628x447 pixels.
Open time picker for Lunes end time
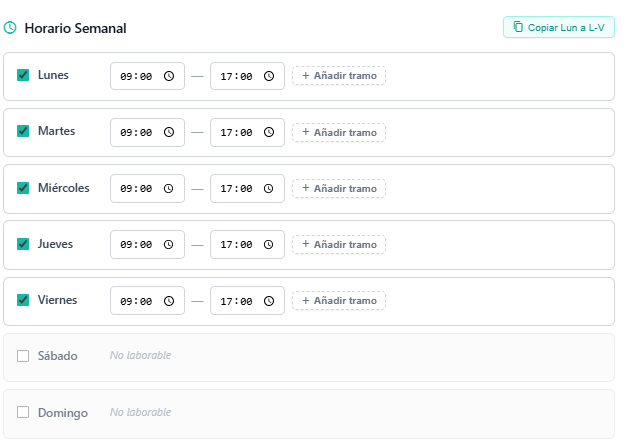[269, 76]
